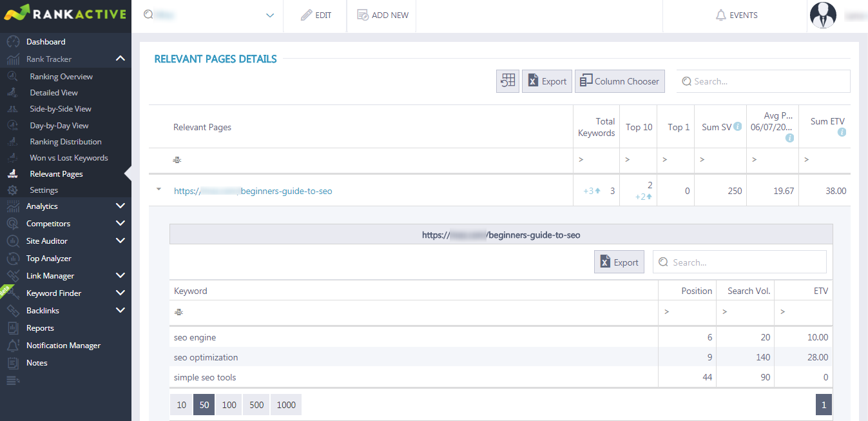Open Won vs Lost Keywords
The image size is (868, 421).
(69, 158)
